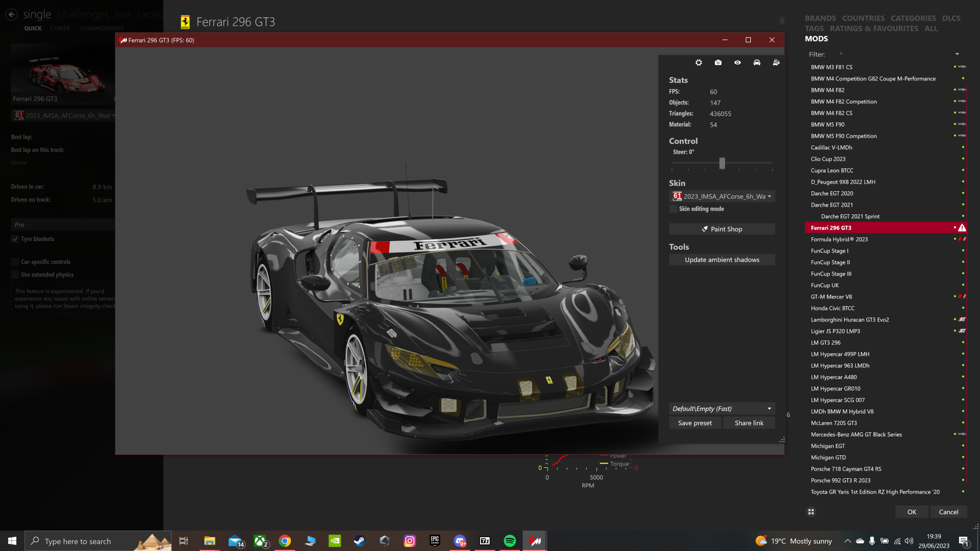Open the Default\Empty (Fast) preset dropdown
The height and width of the screenshot is (551, 980).
722,408
